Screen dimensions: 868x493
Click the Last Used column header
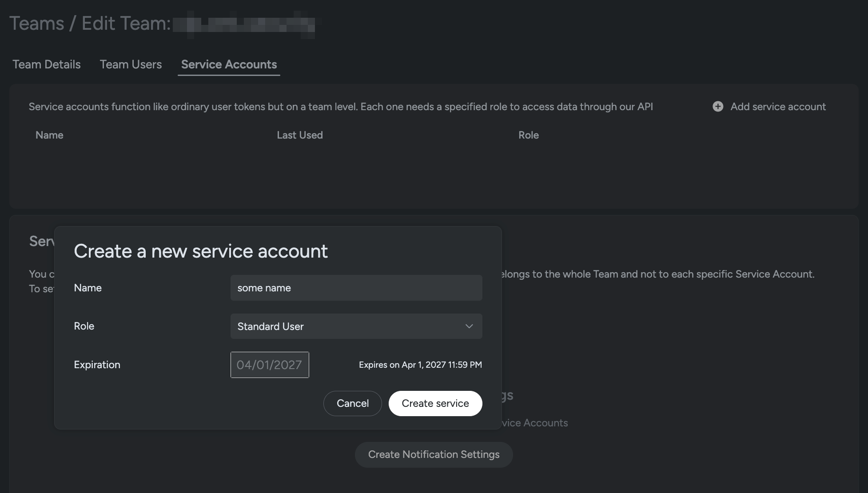[x=299, y=135]
